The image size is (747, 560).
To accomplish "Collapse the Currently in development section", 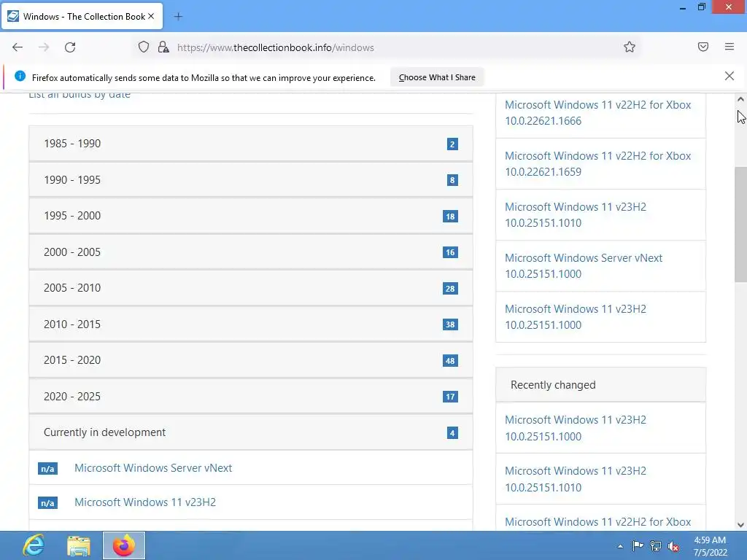I will click(x=251, y=432).
